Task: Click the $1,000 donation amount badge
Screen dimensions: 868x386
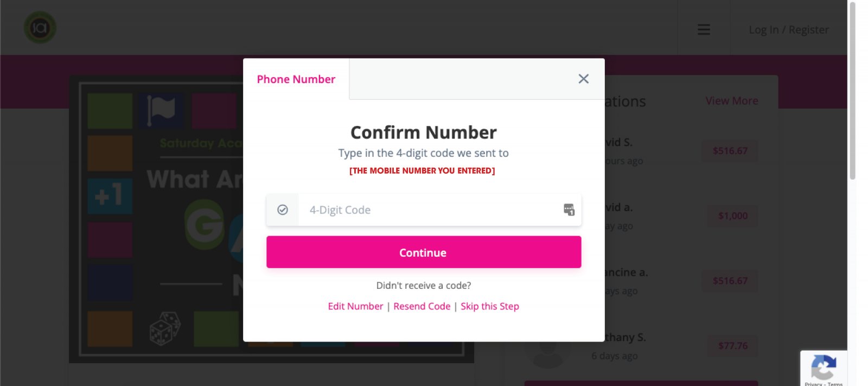Action: (x=733, y=216)
